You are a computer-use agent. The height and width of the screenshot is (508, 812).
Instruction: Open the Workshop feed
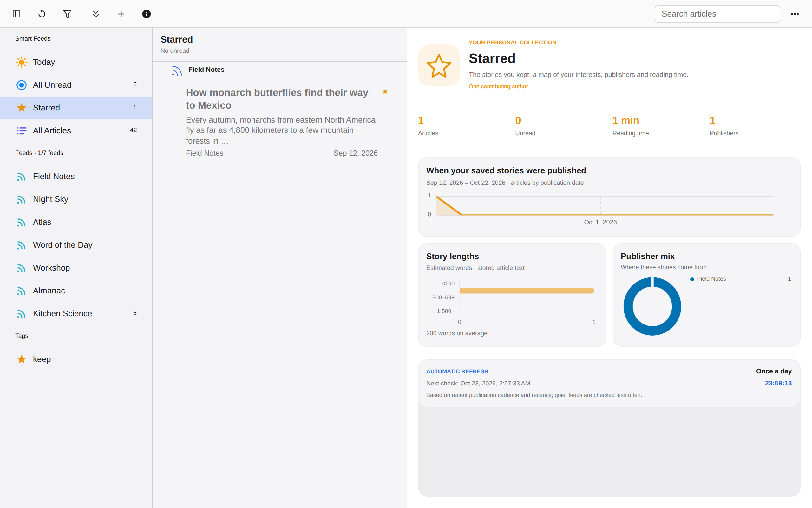(76, 268)
